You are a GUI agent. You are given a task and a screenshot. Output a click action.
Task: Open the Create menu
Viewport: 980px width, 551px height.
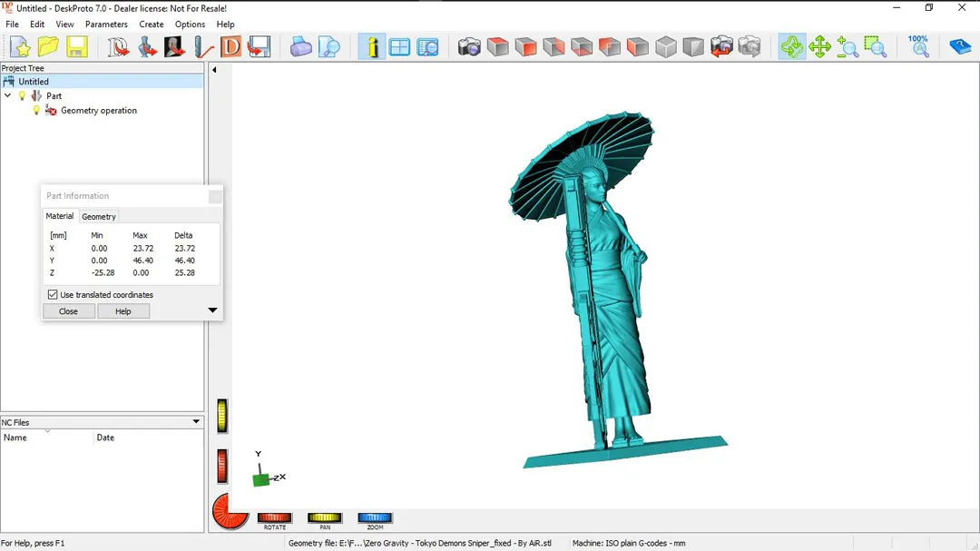point(152,25)
